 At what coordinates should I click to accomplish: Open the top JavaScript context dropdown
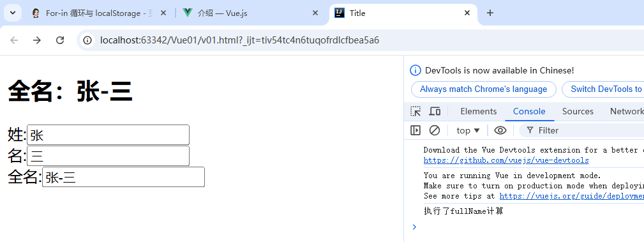(x=468, y=130)
